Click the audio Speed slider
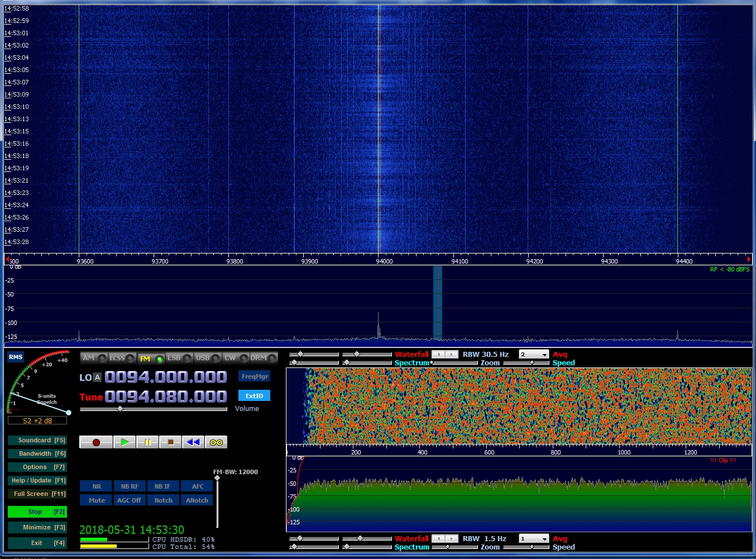The height and width of the screenshot is (559, 756). point(527,547)
